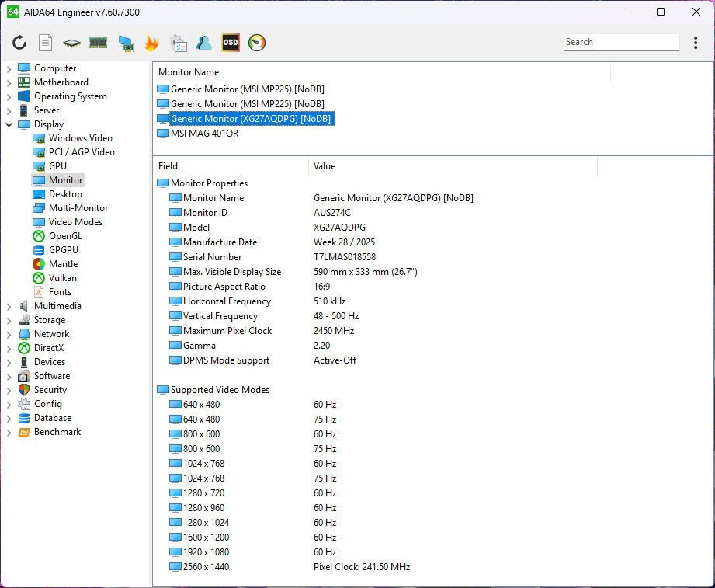Open the audit manager toolbar icon
The width and height of the screenshot is (715, 588).
pyautogui.click(x=178, y=43)
